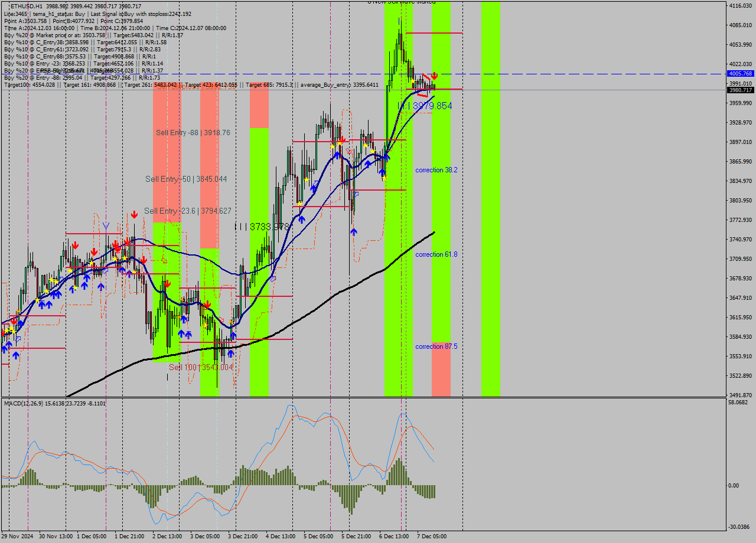The image size is (756, 543).
Task: Click the 7 Dec 05:00 date axis label
Action: pyautogui.click(x=433, y=537)
